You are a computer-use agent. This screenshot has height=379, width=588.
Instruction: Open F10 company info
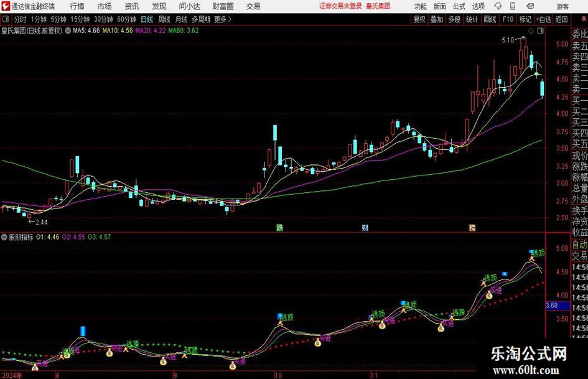tap(508, 19)
